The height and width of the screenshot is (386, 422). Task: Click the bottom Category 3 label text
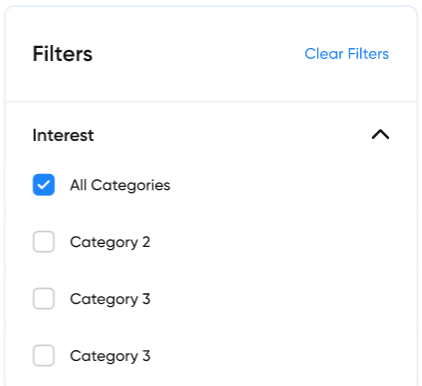pos(110,356)
